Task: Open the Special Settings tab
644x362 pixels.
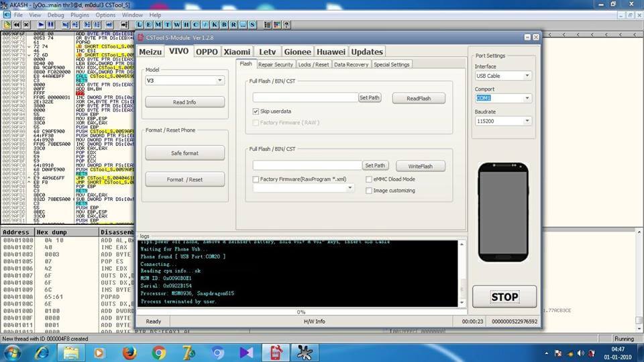Action: [391, 64]
